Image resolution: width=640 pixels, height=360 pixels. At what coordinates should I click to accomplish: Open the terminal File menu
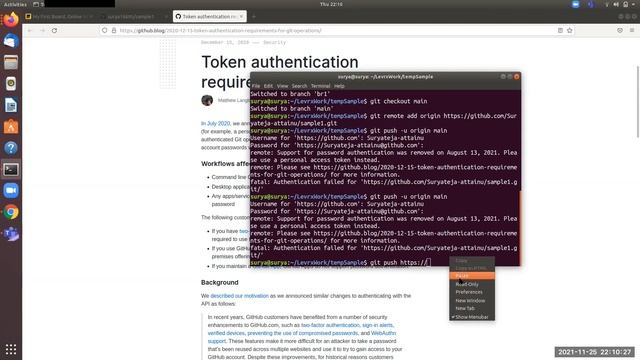(256, 86)
